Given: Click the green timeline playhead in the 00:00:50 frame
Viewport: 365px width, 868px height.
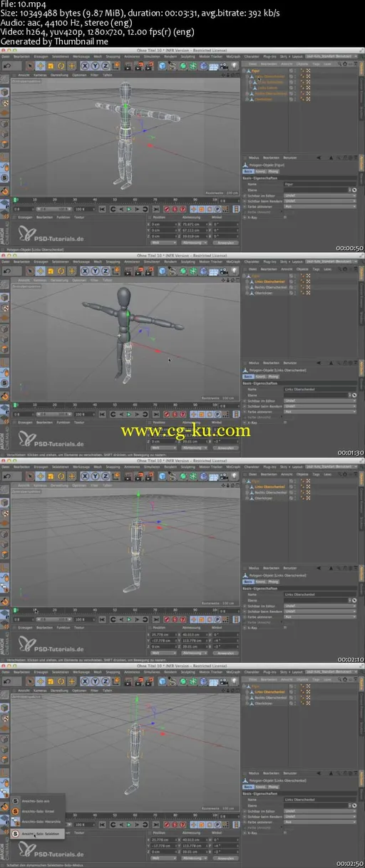Looking at the screenshot, I should click(16, 200).
